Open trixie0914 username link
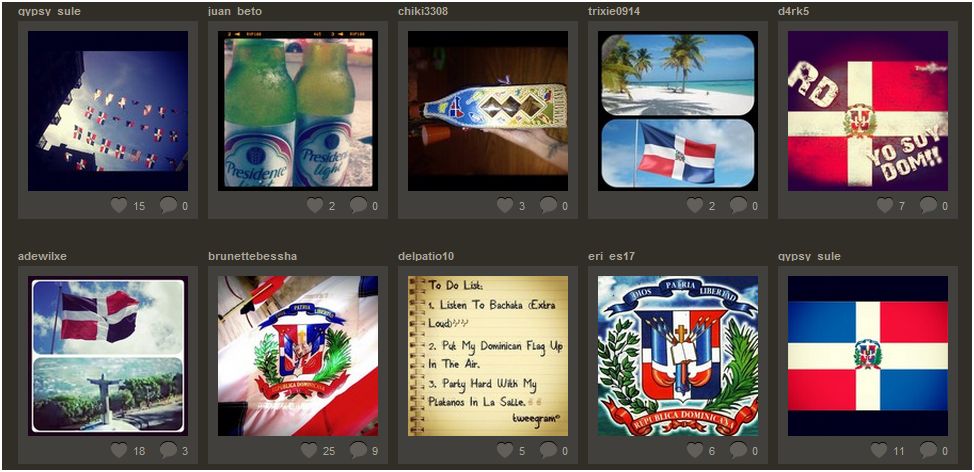This screenshot has height=472, width=974. (x=614, y=11)
